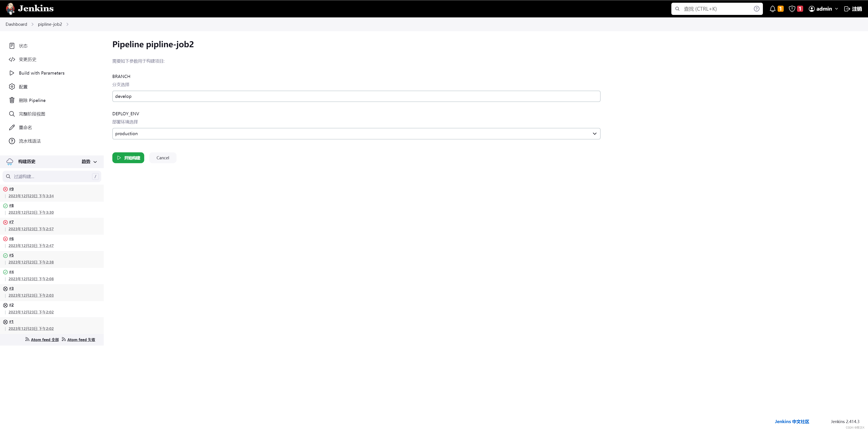
Task: Click the 配置 (Configure) settings icon
Action: click(x=12, y=86)
